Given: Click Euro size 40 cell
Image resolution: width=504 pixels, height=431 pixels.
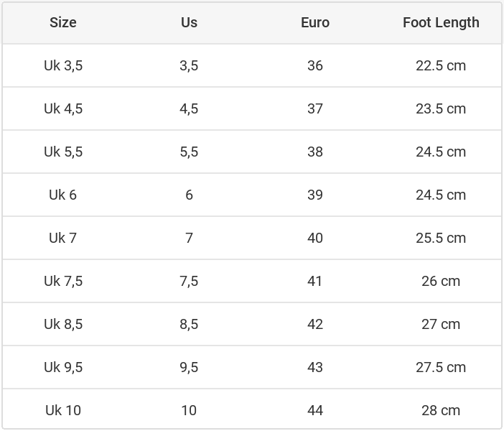Looking at the screenshot, I should tap(315, 238).
